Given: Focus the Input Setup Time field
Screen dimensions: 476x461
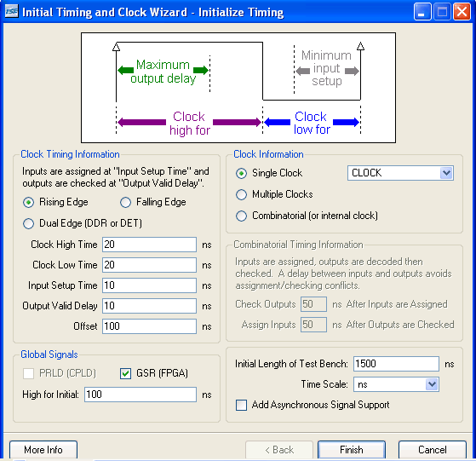Looking at the screenshot, I should (149, 285).
